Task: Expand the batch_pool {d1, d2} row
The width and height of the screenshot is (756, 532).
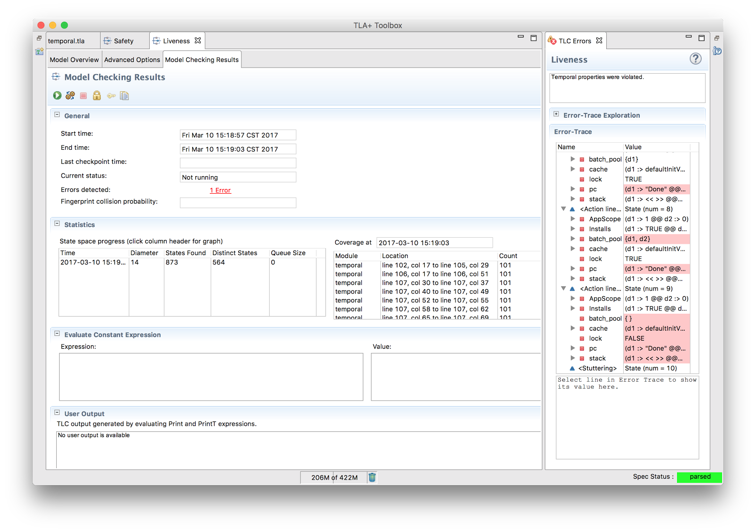Action: (x=573, y=239)
